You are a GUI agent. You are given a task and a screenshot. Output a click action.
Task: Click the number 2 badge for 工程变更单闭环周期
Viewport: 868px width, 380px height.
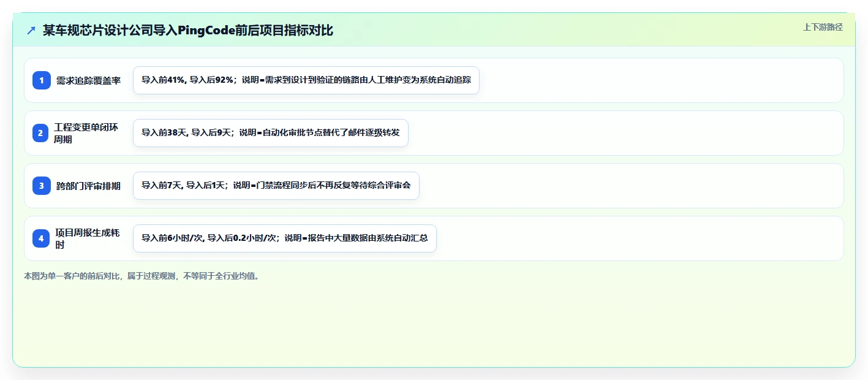[42, 133]
